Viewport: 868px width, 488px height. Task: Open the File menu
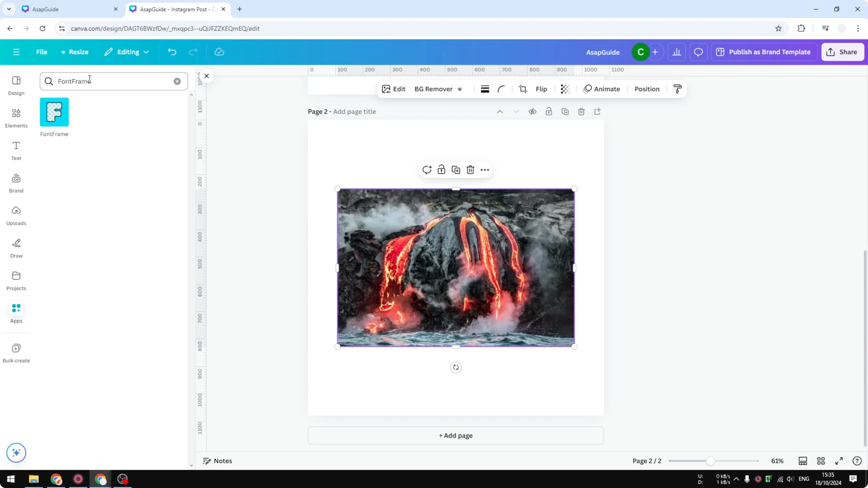pyautogui.click(x=42, y=52)
